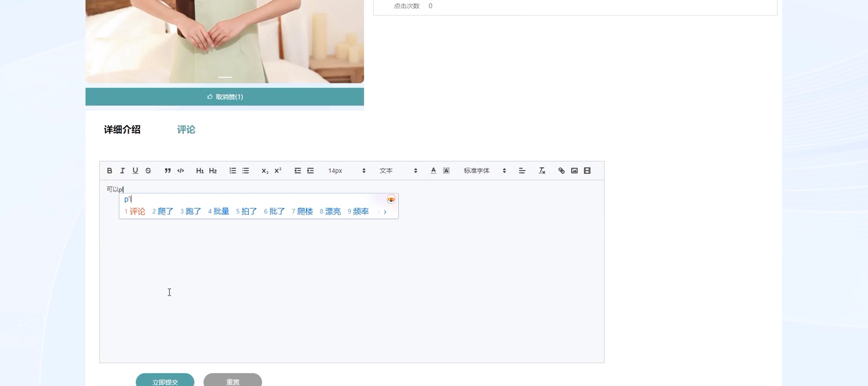The height and width of the screenshot is (386, 868).
Task: Create a bulleted list
Action: click(x=245, y=170)
